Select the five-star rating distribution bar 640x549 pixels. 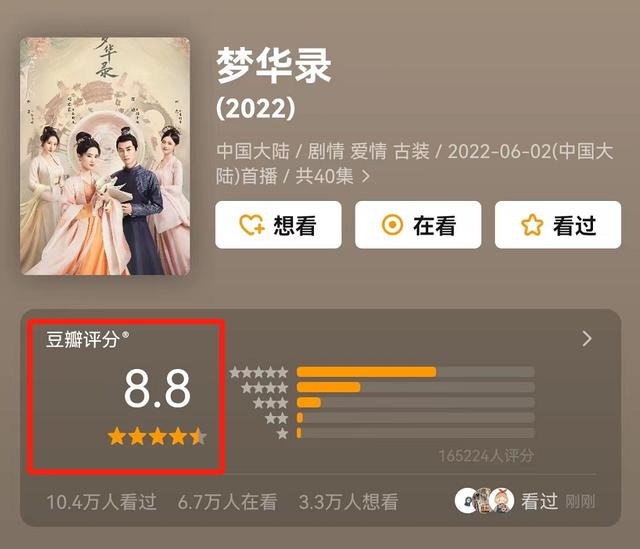(x=416, y=372)
